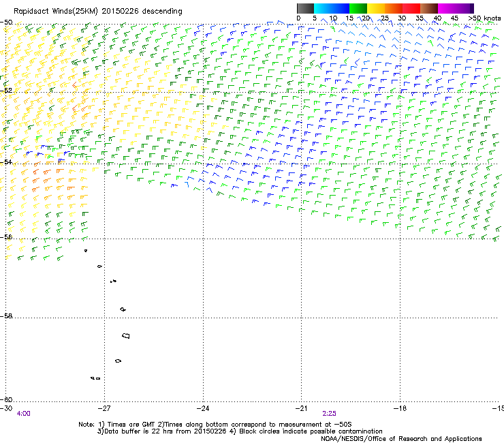Select the red 30-35 knots legend segment
Viewport: 504px width, 443px height.
(411, 8)
